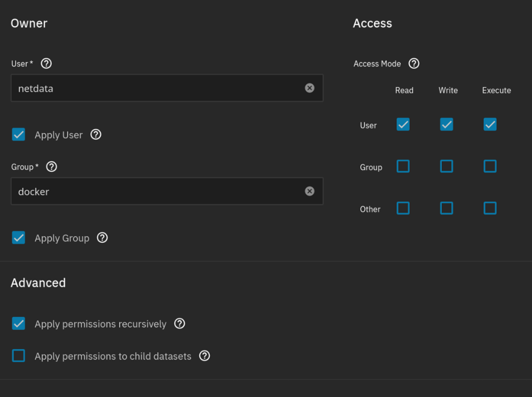Image resolution: width=532 pixels, height=397 pixels.
Task: Uncheck the Apply Group checkbox
Action: click(18, 238)
